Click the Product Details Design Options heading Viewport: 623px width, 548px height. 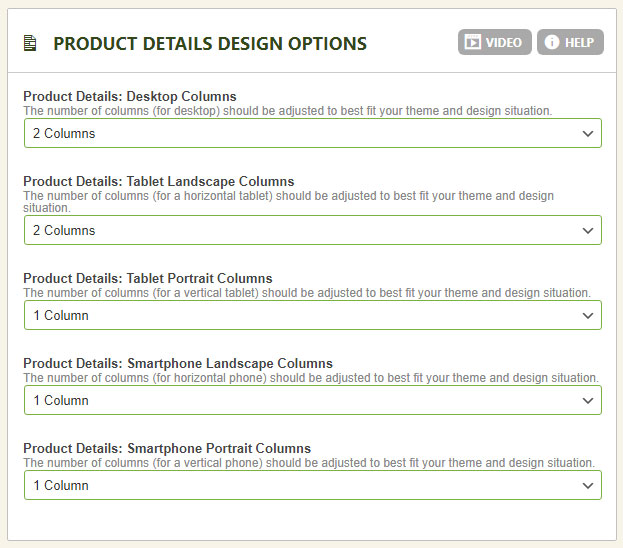210,44
